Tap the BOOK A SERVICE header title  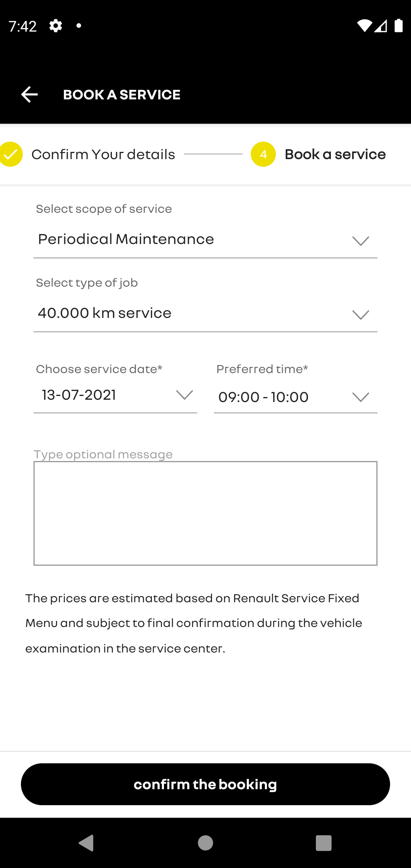click(122, 94)
